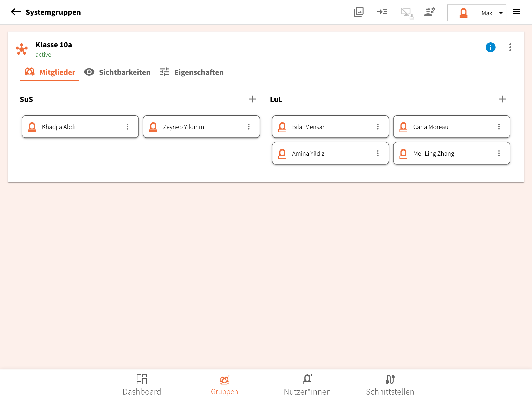The height and width of the screenshot is (399, 532).
Task: Click the blue info icon for Klasse 10a
Action: pyautogui.click(x=490, y=47)
